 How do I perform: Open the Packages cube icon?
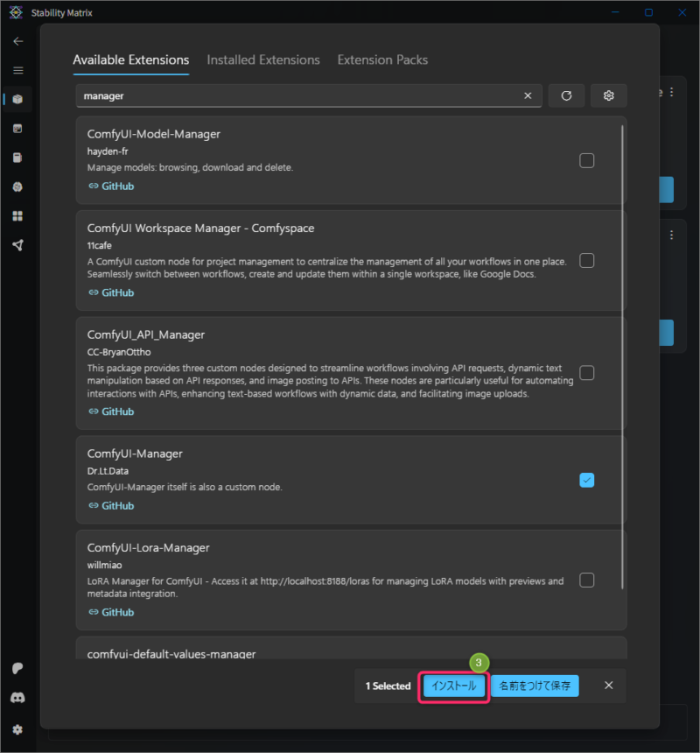(x=17, y=100)
